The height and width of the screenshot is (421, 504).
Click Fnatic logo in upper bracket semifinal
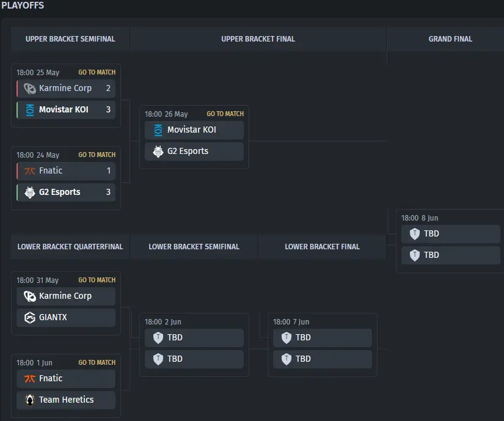[x=30, y=171]
